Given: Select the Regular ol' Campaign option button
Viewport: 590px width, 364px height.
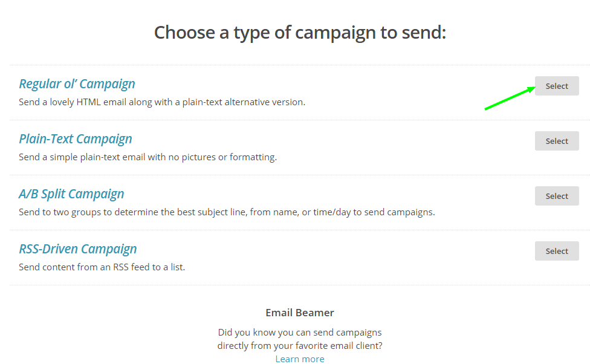Looking at the screenshot, I should point(556,86).
